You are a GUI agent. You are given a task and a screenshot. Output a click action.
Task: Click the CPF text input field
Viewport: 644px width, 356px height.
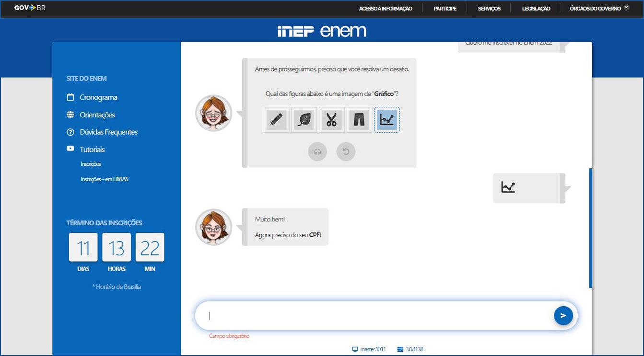374,316
